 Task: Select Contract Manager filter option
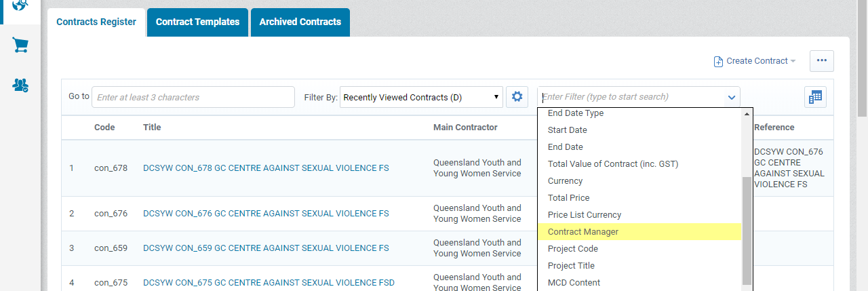pyautogui.click(x=583, y=231)
